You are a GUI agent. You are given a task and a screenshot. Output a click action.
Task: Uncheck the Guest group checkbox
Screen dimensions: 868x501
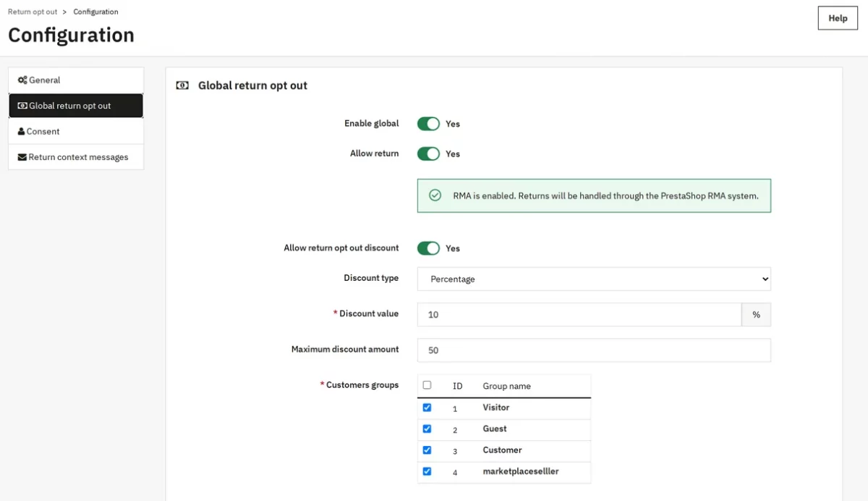pyautogui.click(x=427, y=429)
